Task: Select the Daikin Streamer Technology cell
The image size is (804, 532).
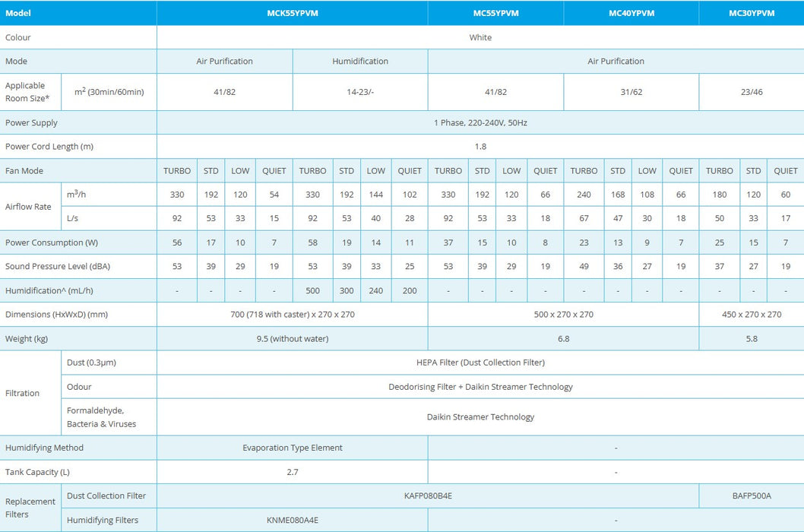Action: click(x=480, y=416)
